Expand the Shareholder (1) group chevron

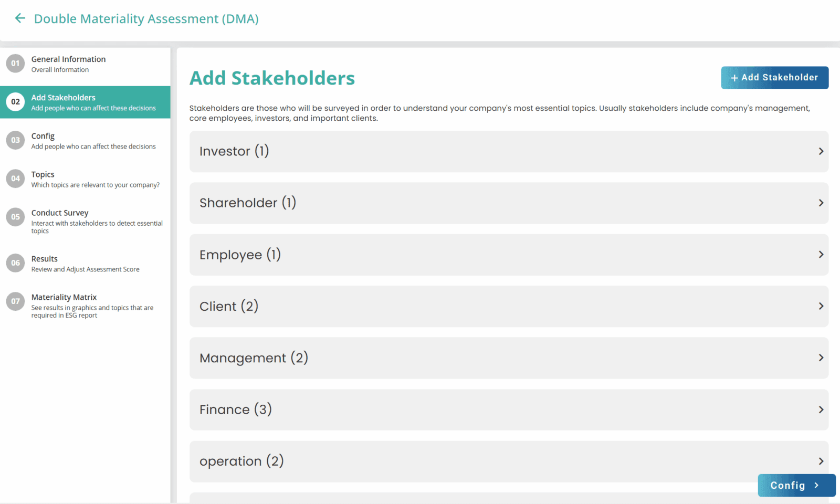(821, 203)
